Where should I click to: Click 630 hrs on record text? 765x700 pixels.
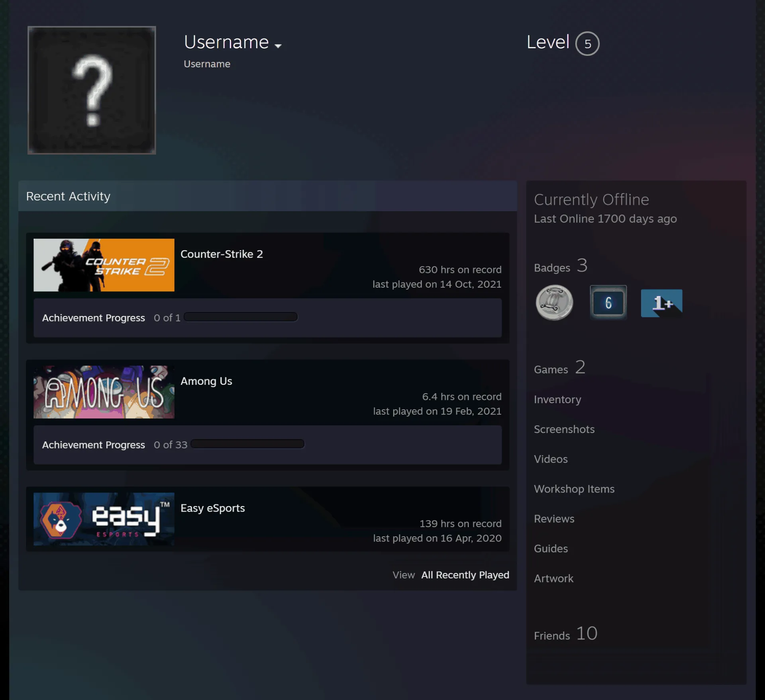[460, 270]
